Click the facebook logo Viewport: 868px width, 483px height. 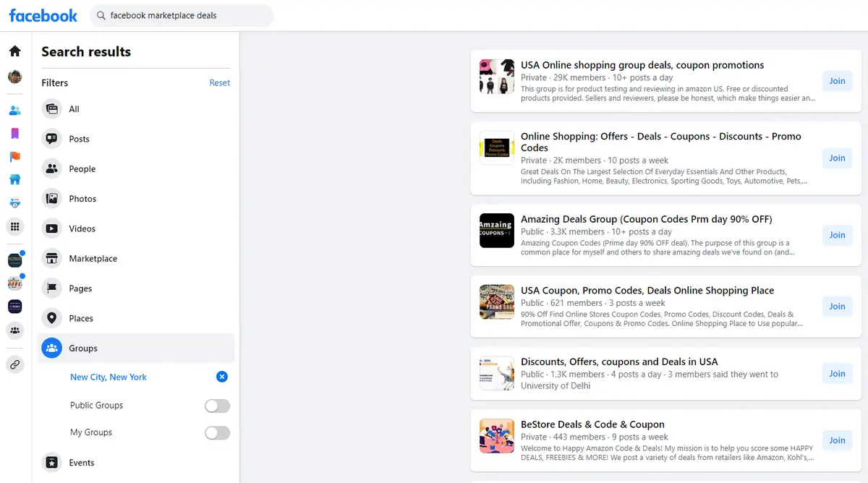pos(43,15)
